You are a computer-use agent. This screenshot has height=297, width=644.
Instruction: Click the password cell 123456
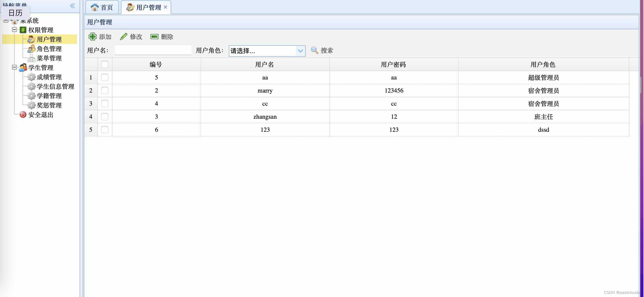(394, 90)
